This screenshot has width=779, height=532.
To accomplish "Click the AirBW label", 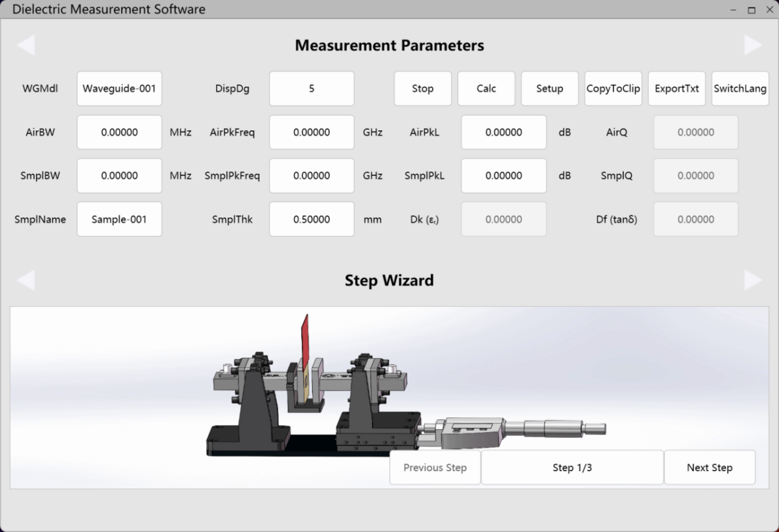I will point(40,132).
